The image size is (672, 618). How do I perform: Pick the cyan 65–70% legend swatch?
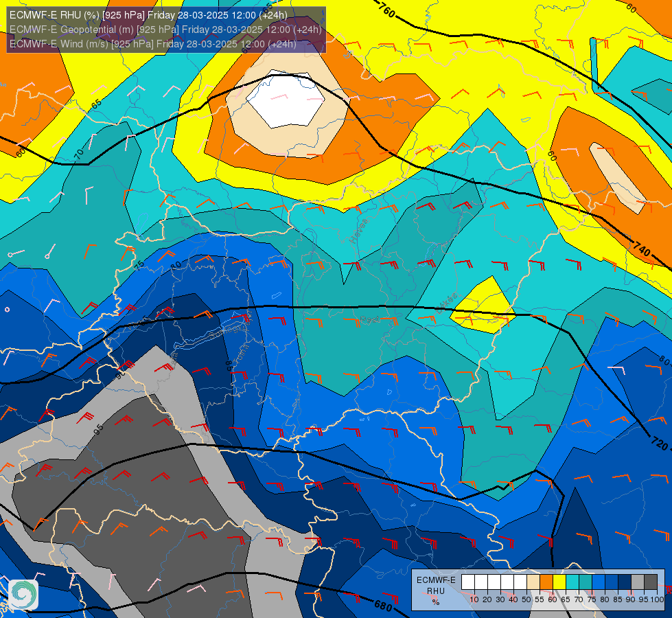(x=572, y=582)
